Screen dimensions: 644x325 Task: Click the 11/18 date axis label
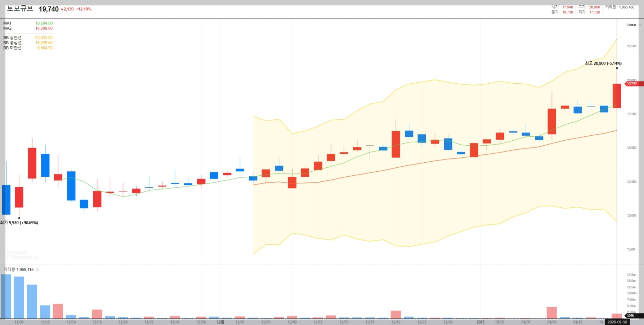coord(97,322)
